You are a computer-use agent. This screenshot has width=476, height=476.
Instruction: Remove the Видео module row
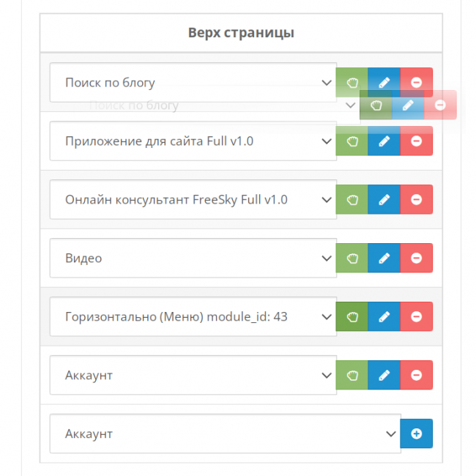click(x=416, y=258)
